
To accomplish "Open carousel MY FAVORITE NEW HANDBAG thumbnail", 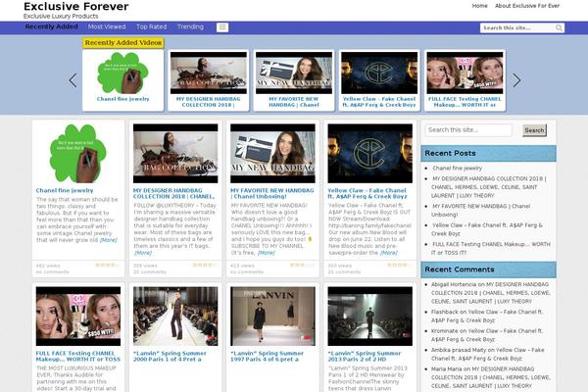I will point(294,73).
